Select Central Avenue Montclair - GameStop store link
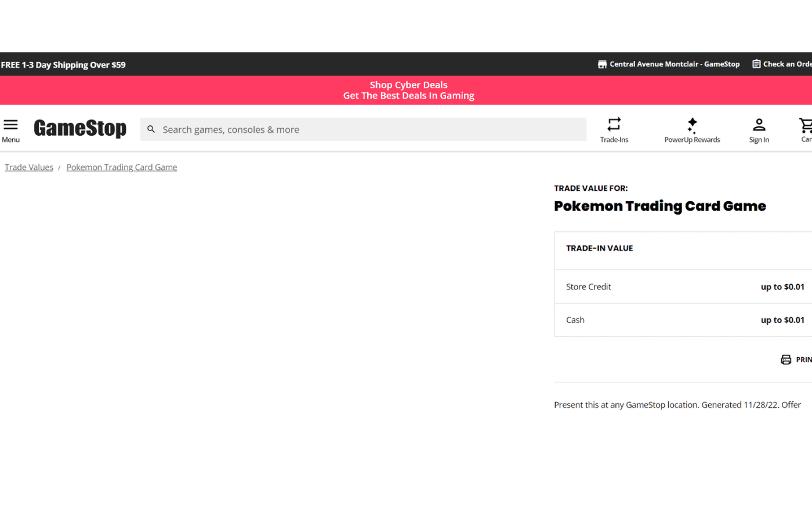 (675, 64)
